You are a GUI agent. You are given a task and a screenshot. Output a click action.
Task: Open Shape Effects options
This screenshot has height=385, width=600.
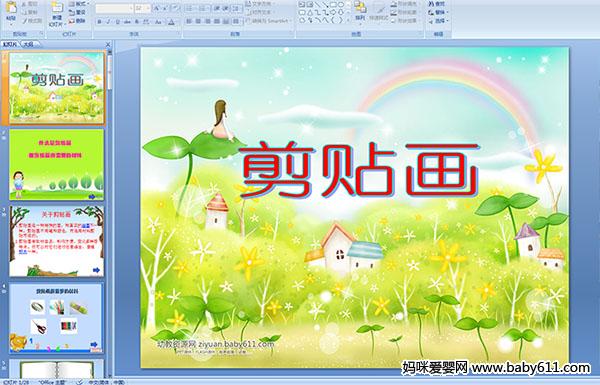pyautogui.click(x=404, y=21)
